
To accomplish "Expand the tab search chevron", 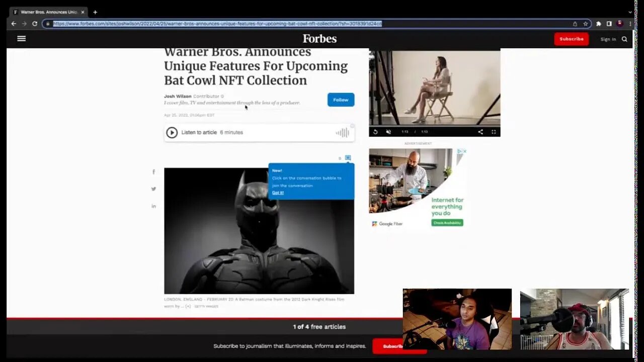I will (x=630, y=12).
